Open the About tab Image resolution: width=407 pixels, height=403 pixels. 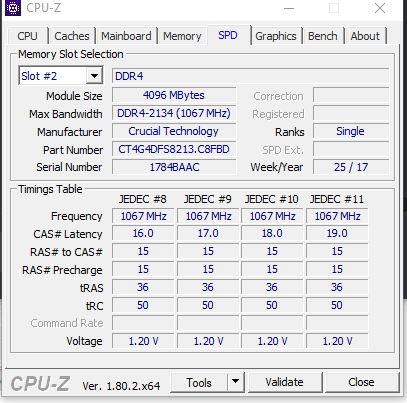(365, 36)
